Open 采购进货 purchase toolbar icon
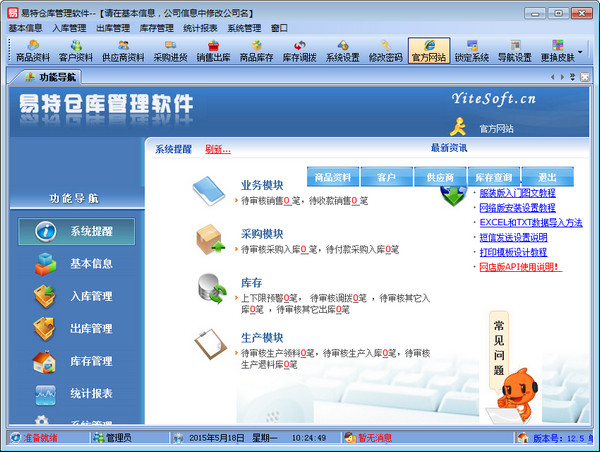The width and height of the screenshot is (600, 452). pos(170,51)
